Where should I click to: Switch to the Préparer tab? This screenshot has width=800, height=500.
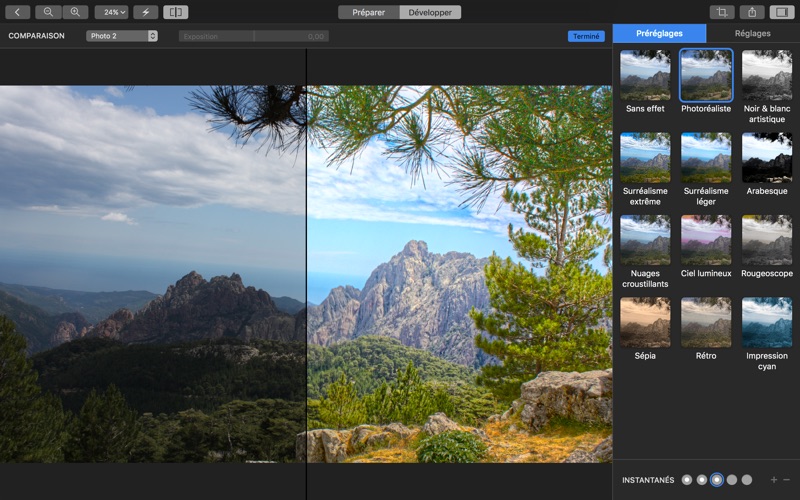368,12
